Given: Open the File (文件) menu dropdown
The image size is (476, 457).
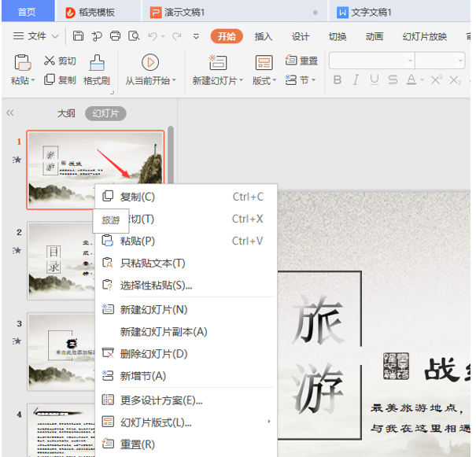Looking at the screenshot, I should 36,36.
